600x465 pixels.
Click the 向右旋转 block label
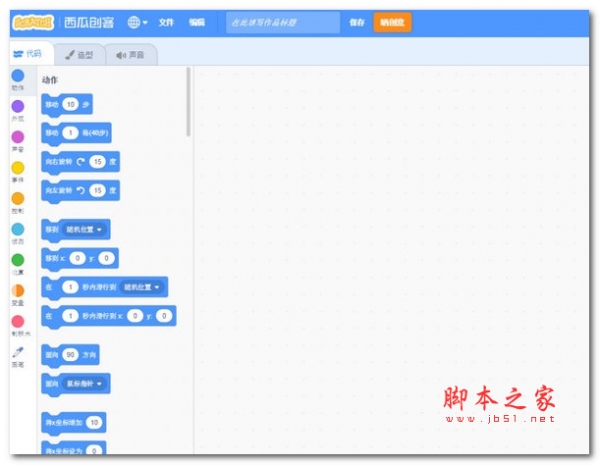(59, 162)
